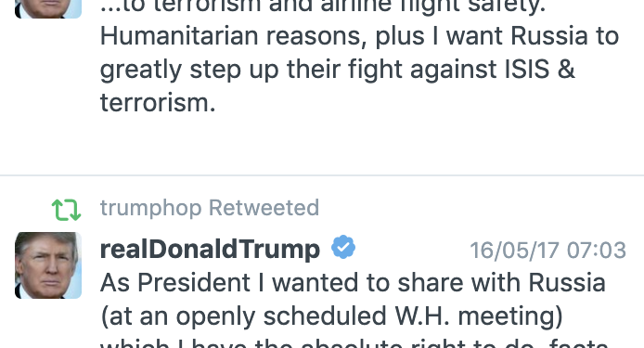Open realDonaldTrump avatar beside the 07:03 tweet

point(48,265)
